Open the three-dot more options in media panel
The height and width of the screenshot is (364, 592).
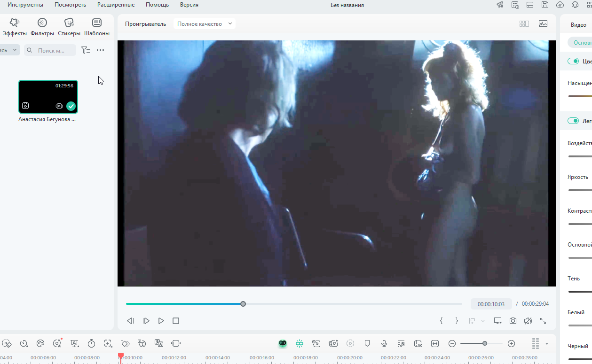(100, 50)
